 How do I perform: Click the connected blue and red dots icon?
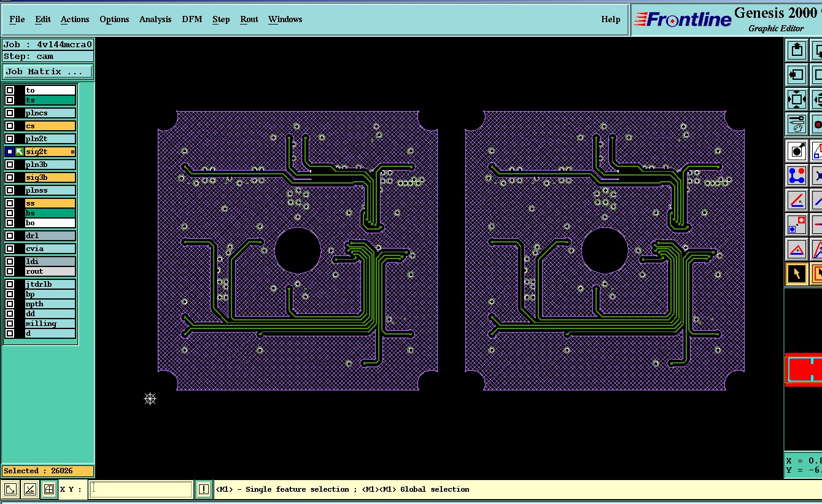click(796, 176)
